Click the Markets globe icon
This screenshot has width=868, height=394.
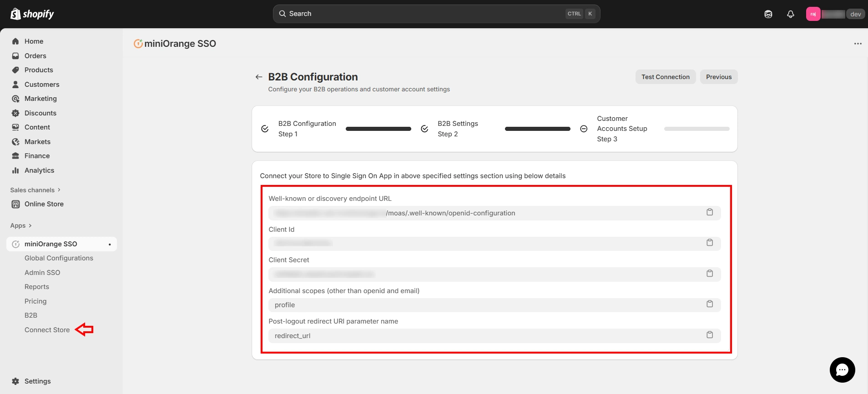(15, 142)
